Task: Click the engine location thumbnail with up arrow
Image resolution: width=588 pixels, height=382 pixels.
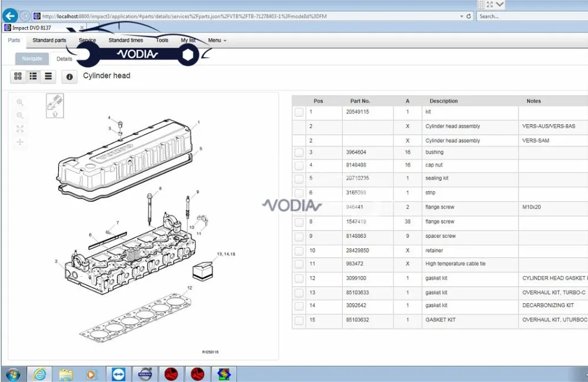Action: (x=55, y=105)
